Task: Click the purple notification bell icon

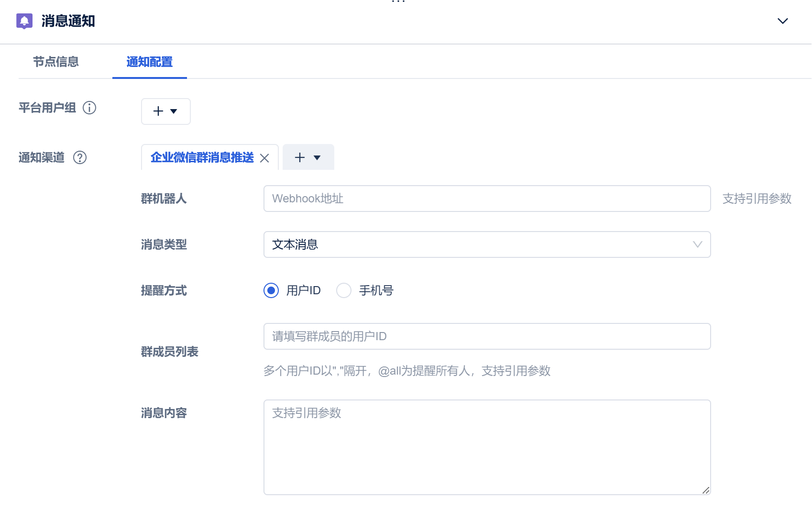Action: tap(24, 21)
